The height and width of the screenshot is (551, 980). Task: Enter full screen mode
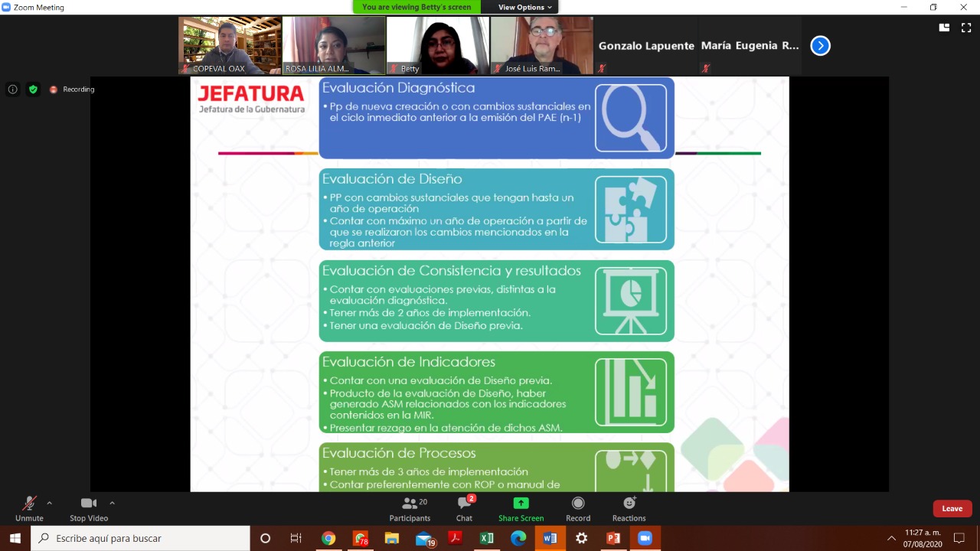point(966,28)
